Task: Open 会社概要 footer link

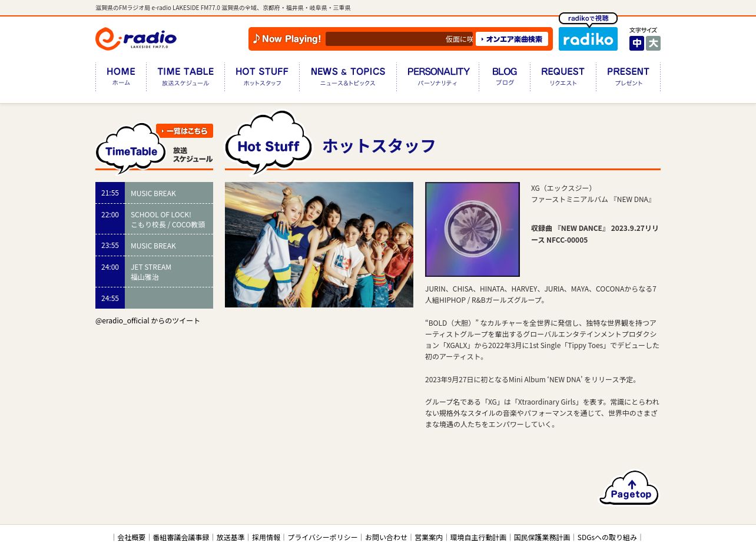Action: pos(131,537)
